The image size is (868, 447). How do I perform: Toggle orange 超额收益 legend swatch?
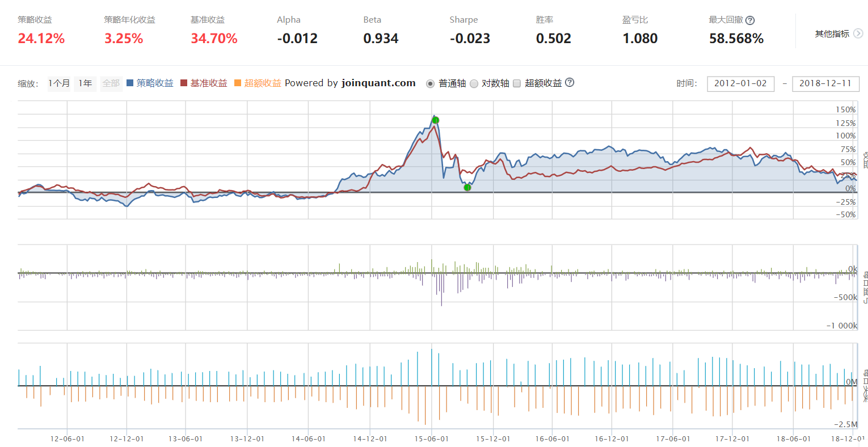click(x=238, y=83)
